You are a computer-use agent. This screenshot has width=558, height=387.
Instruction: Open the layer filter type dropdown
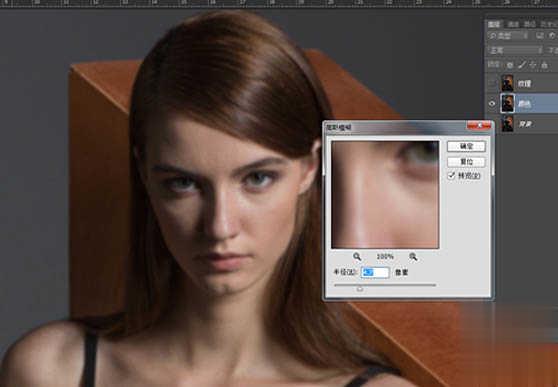coord(509,36)
